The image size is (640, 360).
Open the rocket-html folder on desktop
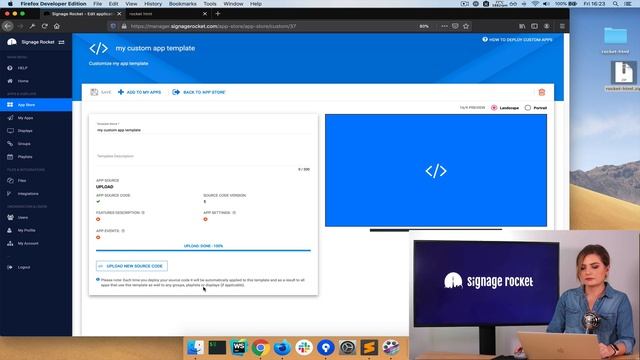(x=615, y=40)
